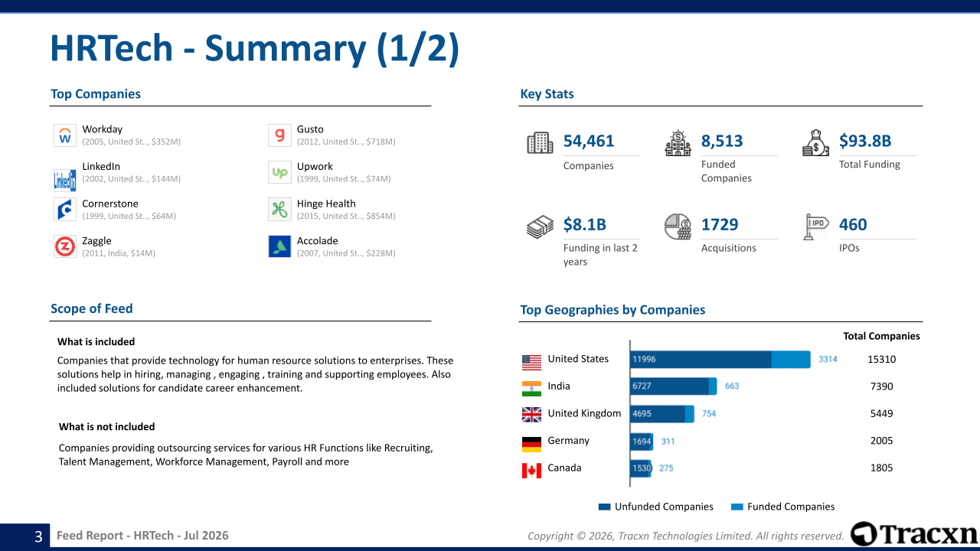
Task: Click the Unfunded Companies legend swatch
Action: coord(604,507)
